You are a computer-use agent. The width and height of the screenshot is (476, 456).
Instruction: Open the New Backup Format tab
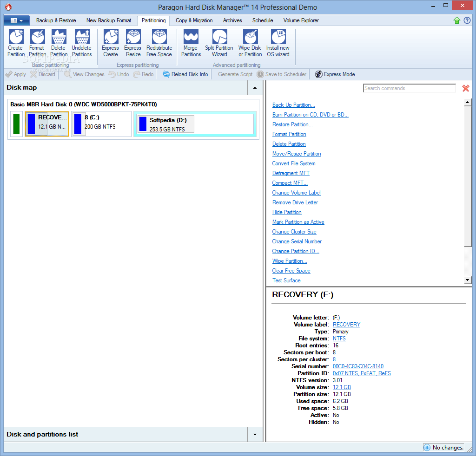pyautogui.click(x=109, y=20)
